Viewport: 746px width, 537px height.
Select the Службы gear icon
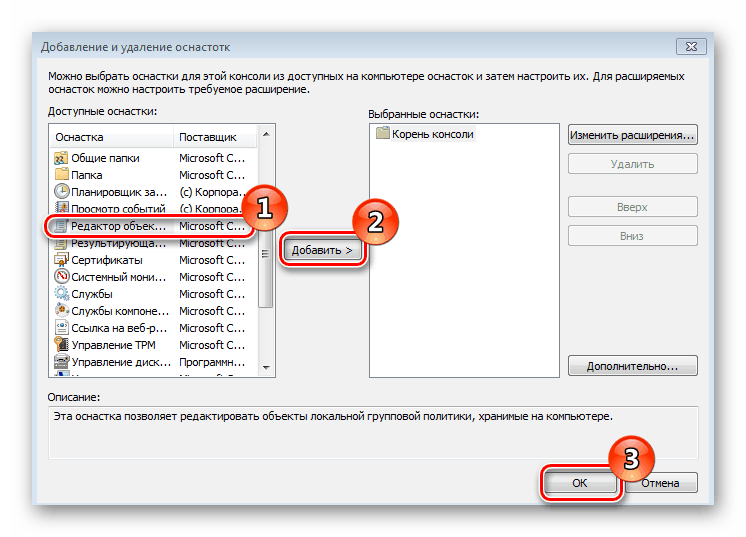tap(61, 294)
